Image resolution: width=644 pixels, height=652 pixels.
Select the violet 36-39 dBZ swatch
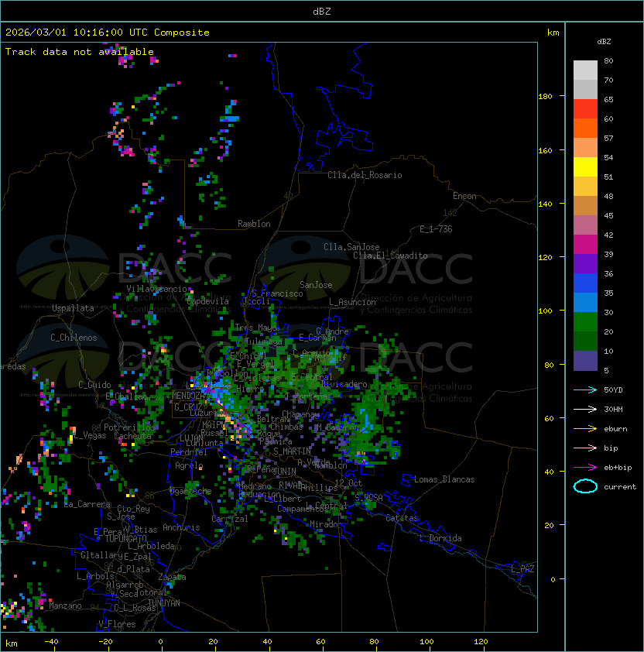(x=585, y=264)
